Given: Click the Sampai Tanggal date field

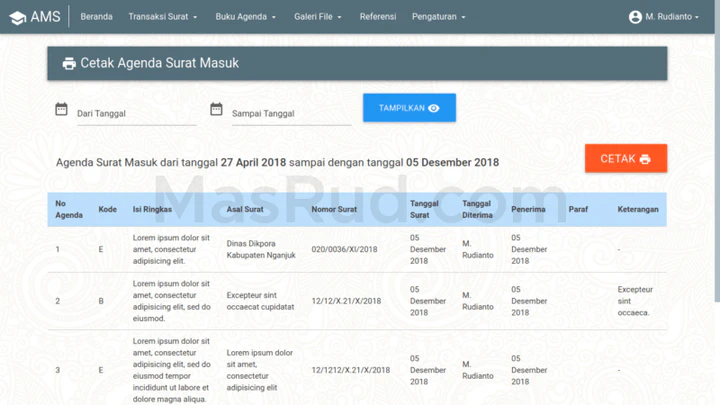Looking at the screenshot, I should tap(290, 114).
